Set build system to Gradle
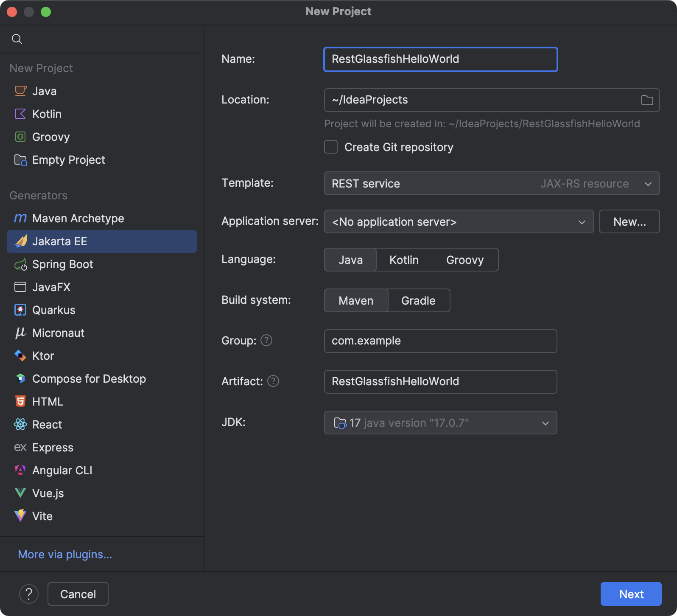The height and width of the screenshot is (616, 677). click(x=418, y=300)
